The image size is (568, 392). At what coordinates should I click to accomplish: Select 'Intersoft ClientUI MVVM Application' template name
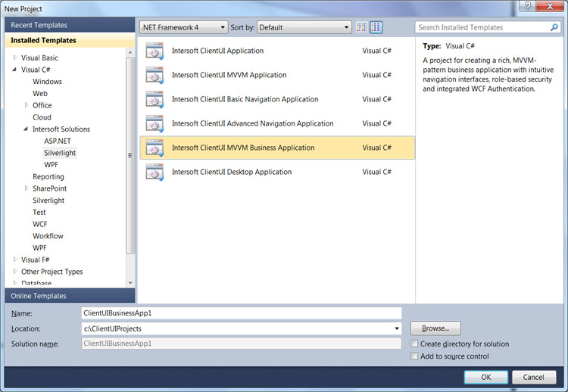tap(229, 75)
